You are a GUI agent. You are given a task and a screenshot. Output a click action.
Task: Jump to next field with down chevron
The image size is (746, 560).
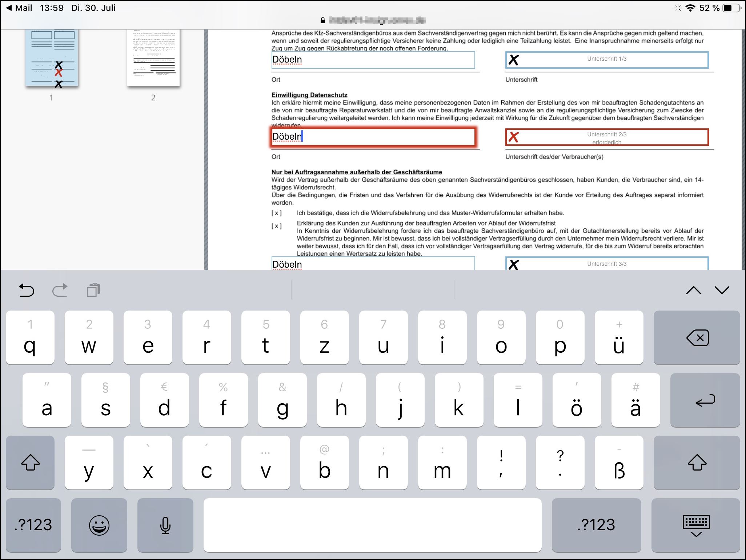pyautogui.click(x=722, y=290)
